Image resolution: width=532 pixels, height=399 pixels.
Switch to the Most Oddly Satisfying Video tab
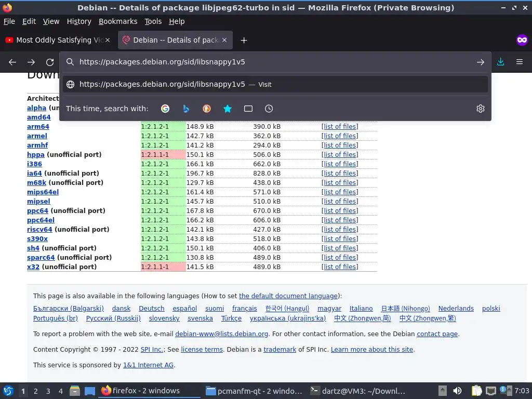pos(58,40)
